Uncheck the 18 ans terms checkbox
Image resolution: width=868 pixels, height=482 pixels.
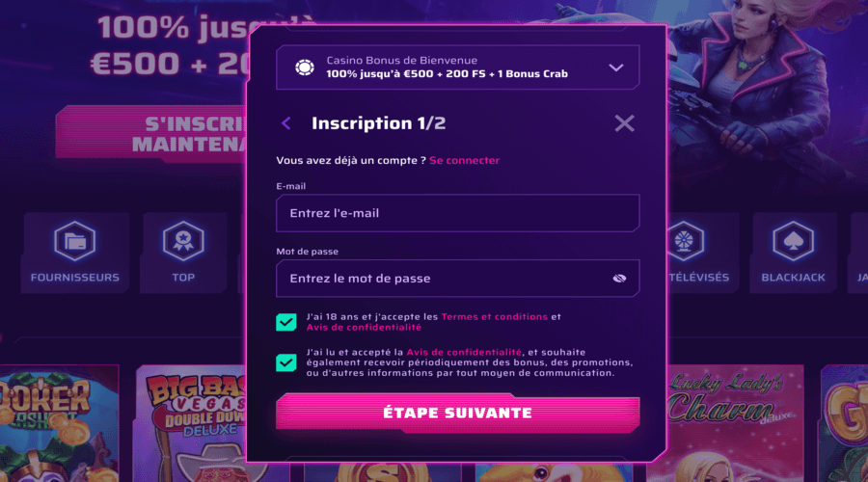[286, 322]
